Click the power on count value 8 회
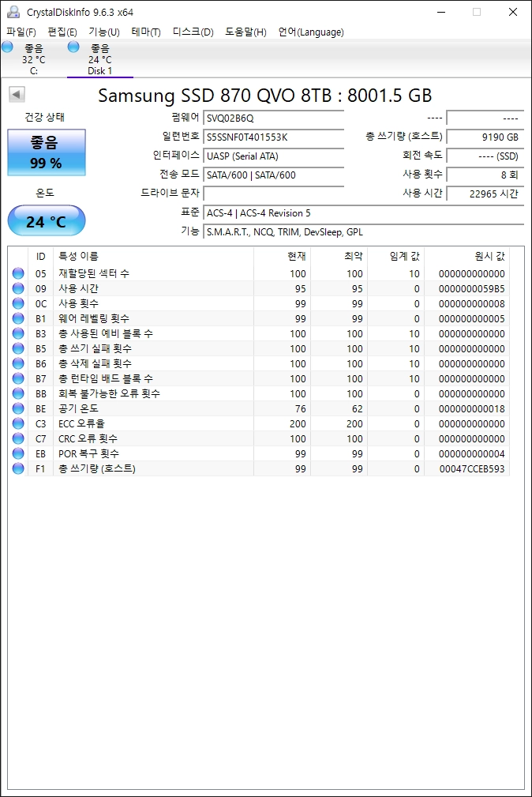This screenshot has width=532, height=797. 485,175
